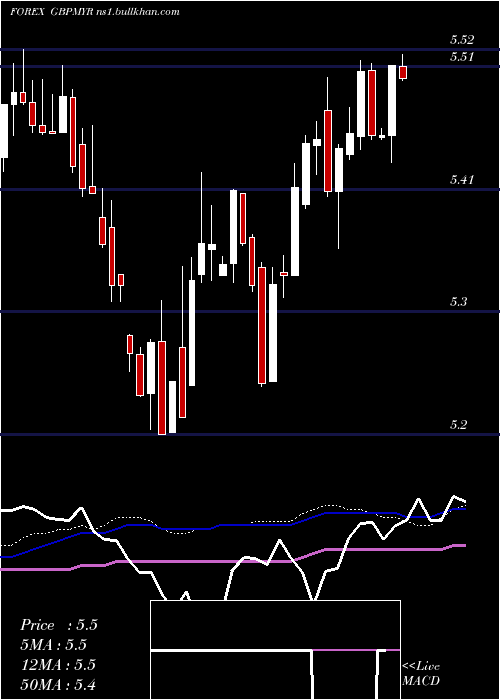
Task: Click the last red candlestick near 5.51
Action: click(403, 72)
